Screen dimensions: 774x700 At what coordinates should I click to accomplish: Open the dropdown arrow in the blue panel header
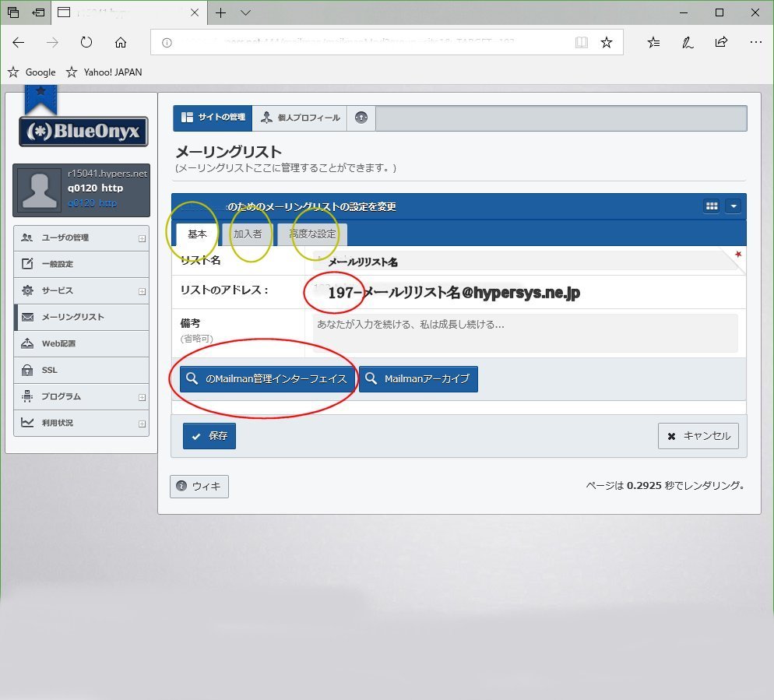[733, 206]
